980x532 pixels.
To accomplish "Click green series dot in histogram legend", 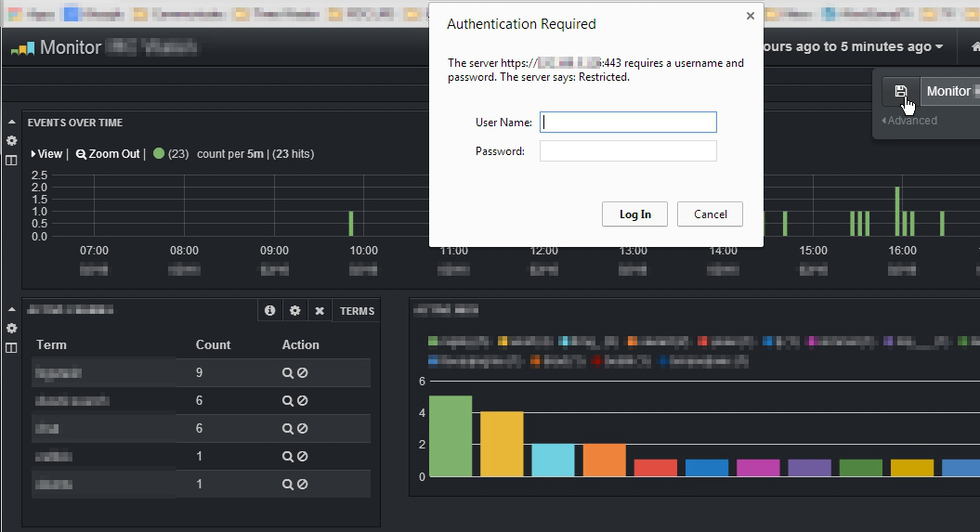I will tap(159, 153).
